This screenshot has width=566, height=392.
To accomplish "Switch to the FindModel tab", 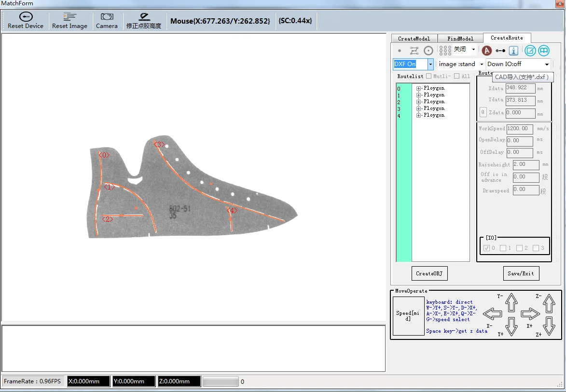I will pos(460,39).
